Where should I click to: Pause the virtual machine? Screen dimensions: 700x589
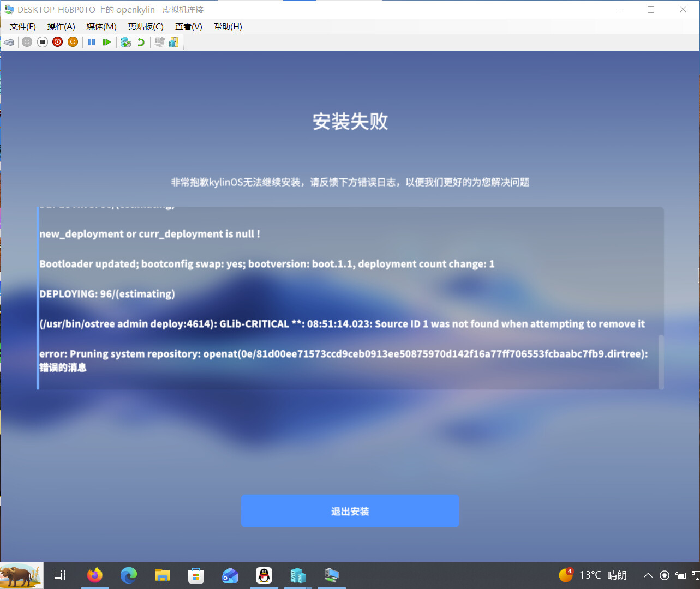pyautogui.click(x=92, y=42)
